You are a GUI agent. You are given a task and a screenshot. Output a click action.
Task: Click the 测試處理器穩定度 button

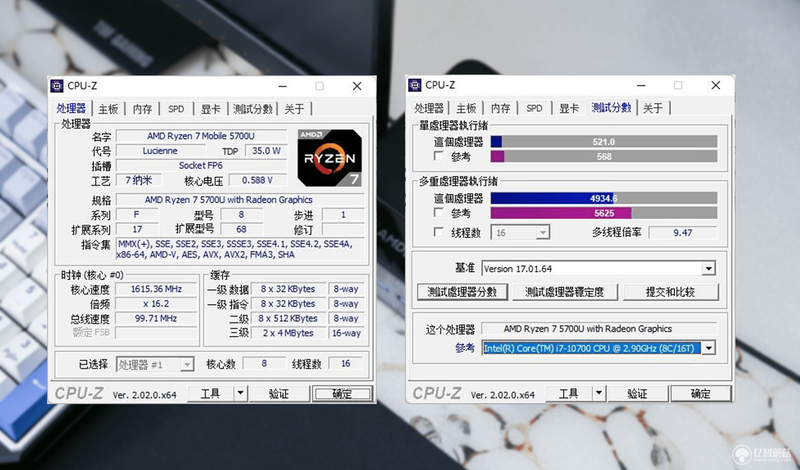pos(564,292)
